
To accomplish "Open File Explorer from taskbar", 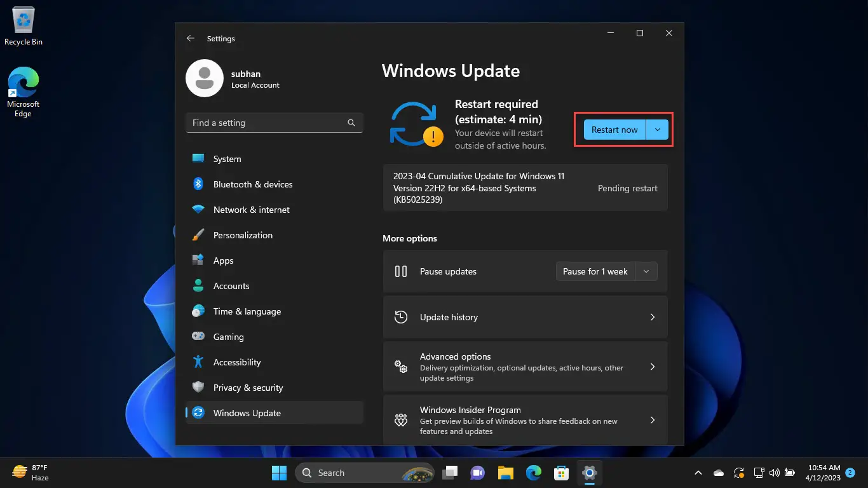I will pyautogui.click(x=505, y=473).
